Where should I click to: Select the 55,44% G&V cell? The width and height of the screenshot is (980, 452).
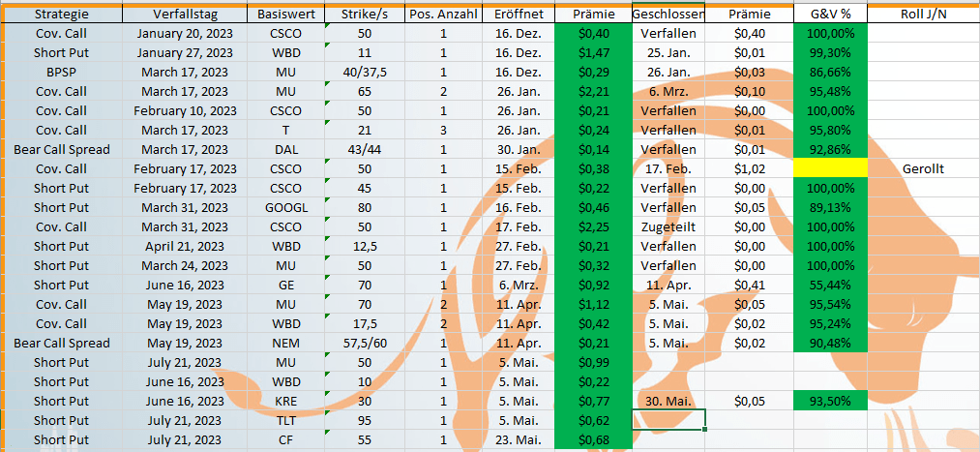pos(830,286)
